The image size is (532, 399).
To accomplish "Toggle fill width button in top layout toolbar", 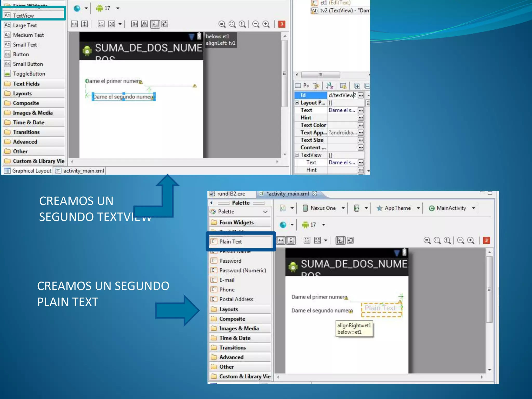I will 74,24.
